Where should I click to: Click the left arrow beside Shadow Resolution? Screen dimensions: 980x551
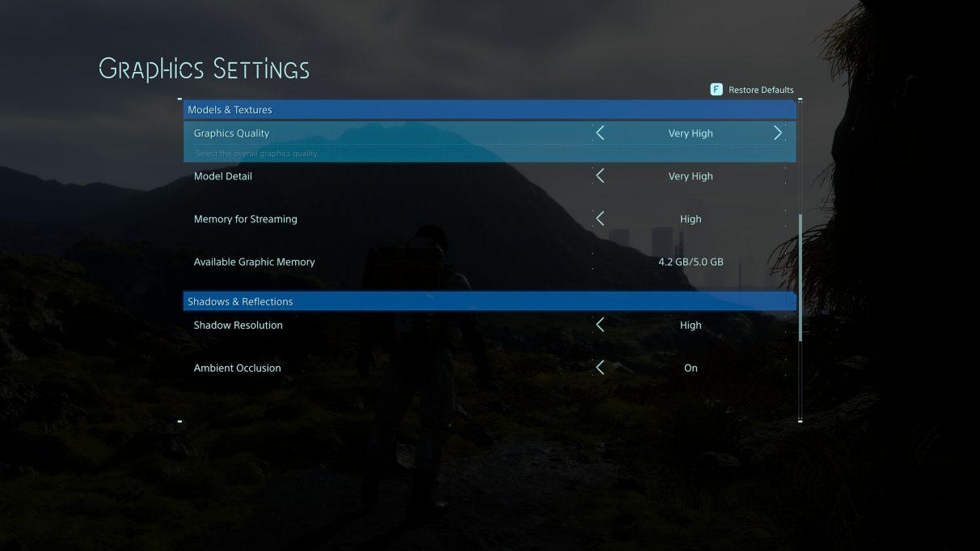(599, 324)
